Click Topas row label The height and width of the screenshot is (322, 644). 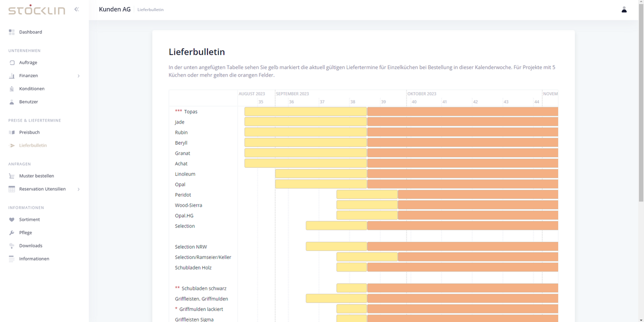coord(190,111)
